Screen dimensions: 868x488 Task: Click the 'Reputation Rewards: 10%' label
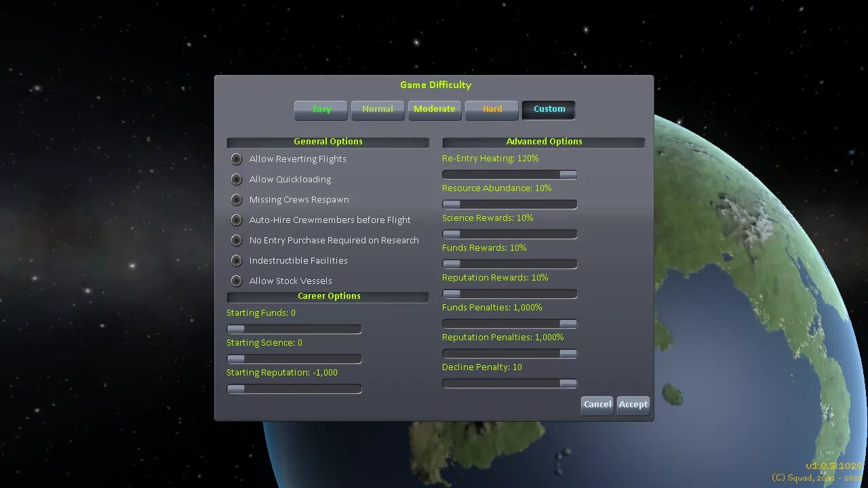(495, 278)
